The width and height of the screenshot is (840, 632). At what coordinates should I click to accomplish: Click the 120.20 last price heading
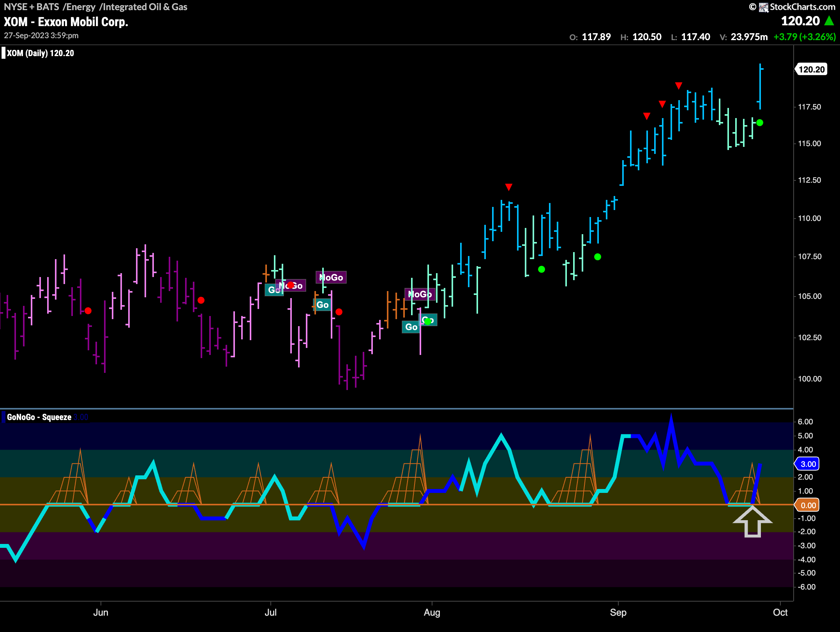[x=800, y=21]
